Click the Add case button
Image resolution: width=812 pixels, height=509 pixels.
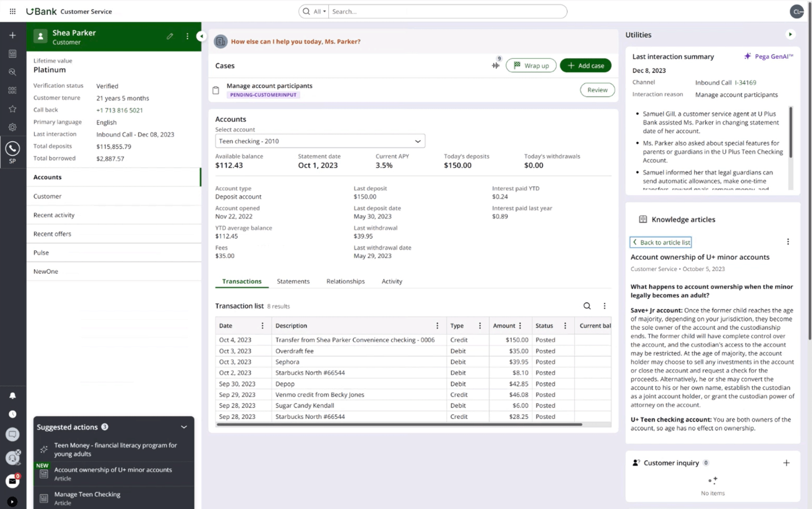tap(585, 66)
